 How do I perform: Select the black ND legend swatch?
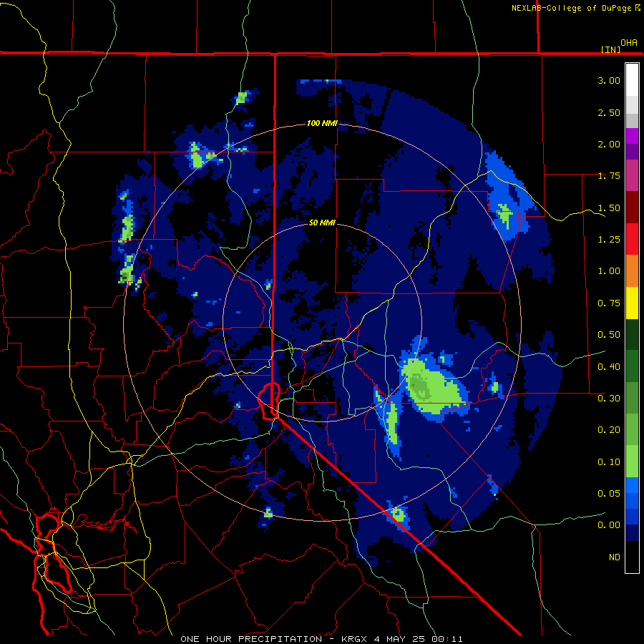tap(632, 557)
